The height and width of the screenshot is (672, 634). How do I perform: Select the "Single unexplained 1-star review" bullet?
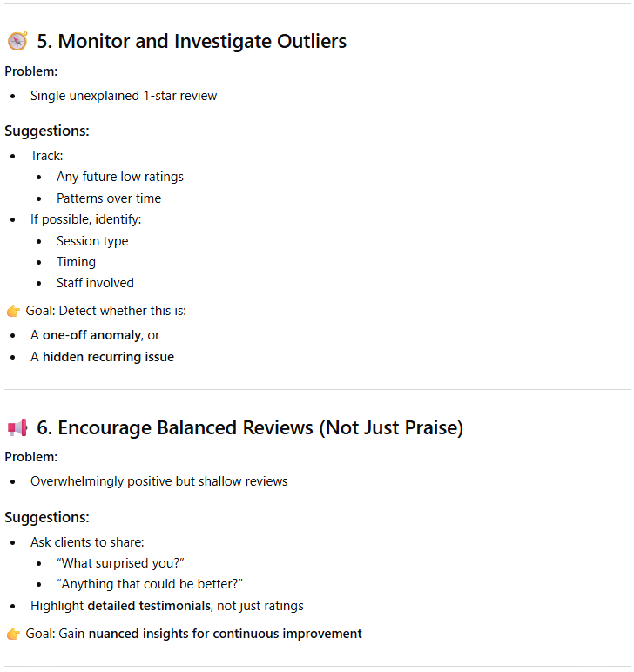(x=124, y=96)
